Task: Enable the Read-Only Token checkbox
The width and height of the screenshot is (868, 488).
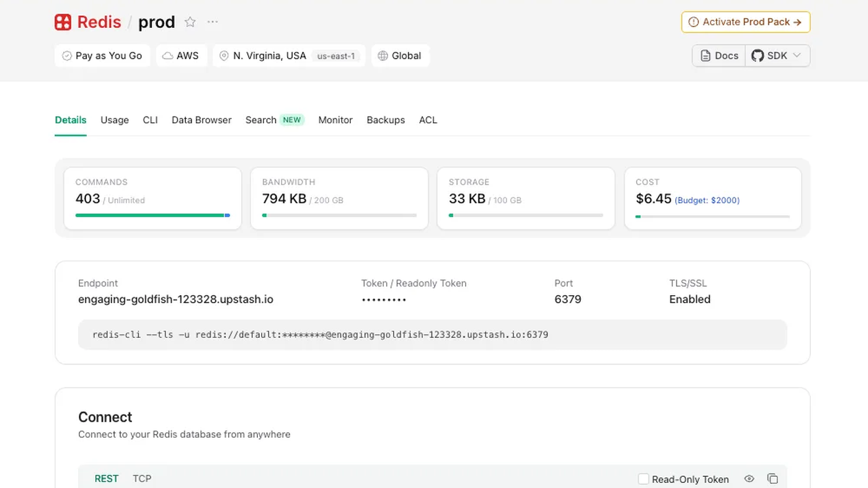Action: point(644,479)
